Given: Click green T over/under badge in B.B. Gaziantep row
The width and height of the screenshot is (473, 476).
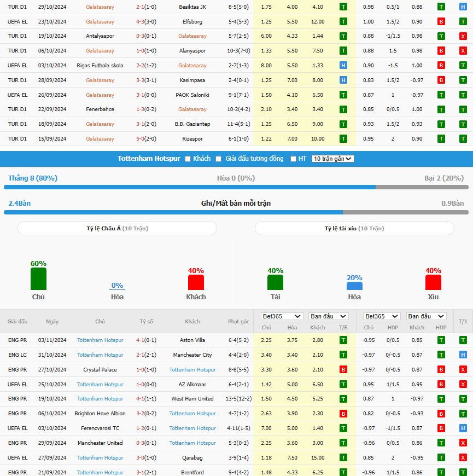Looking at the screenshot, I should [x=463, y=124].
